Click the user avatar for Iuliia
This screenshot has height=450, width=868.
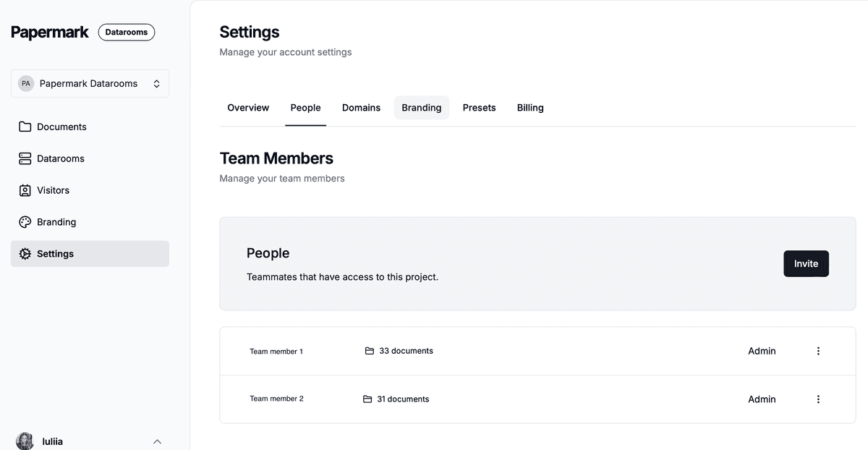[x=25, y=441]
